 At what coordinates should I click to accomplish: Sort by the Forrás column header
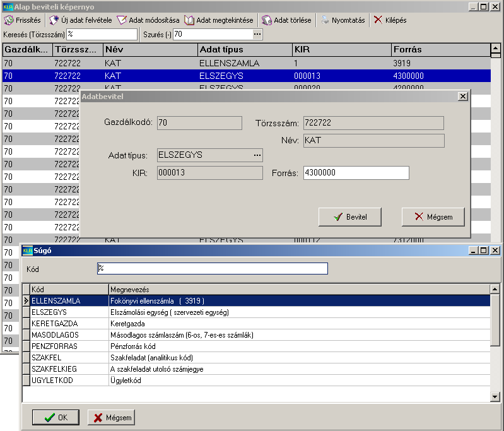pos(441,49)
